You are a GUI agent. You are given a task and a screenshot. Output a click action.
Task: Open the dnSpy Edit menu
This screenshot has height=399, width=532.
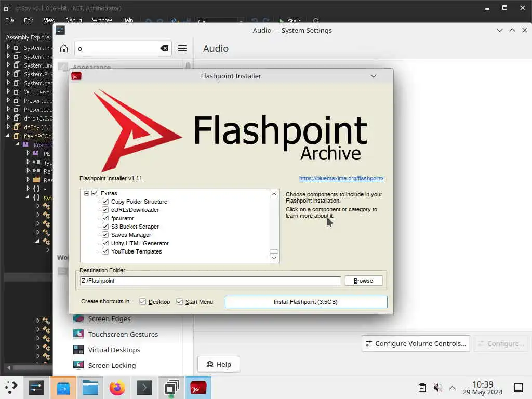29,20
